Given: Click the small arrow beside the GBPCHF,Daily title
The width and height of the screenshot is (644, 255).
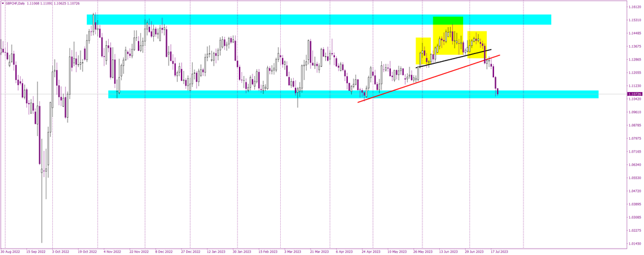Looking at the screenshot, I should (2, 3).
